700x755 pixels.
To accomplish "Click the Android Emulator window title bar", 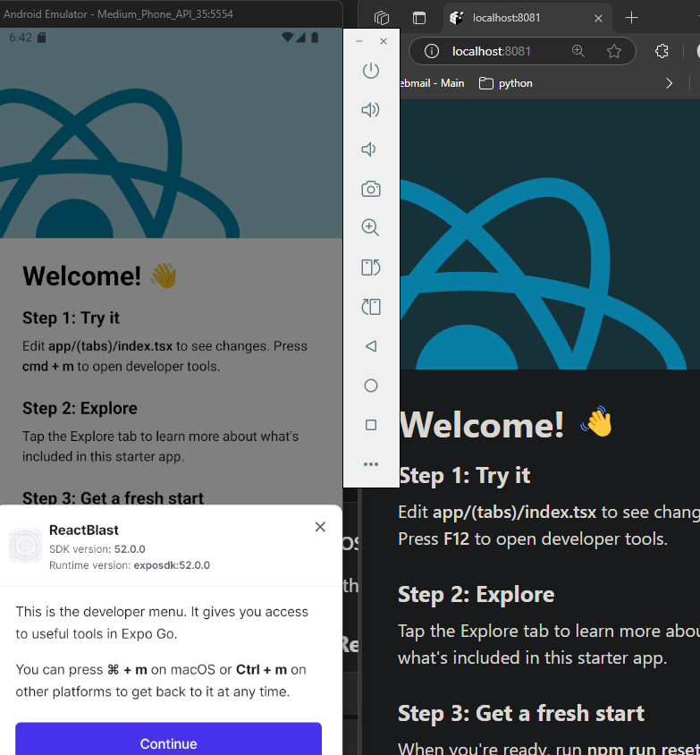I will [172, 14].
